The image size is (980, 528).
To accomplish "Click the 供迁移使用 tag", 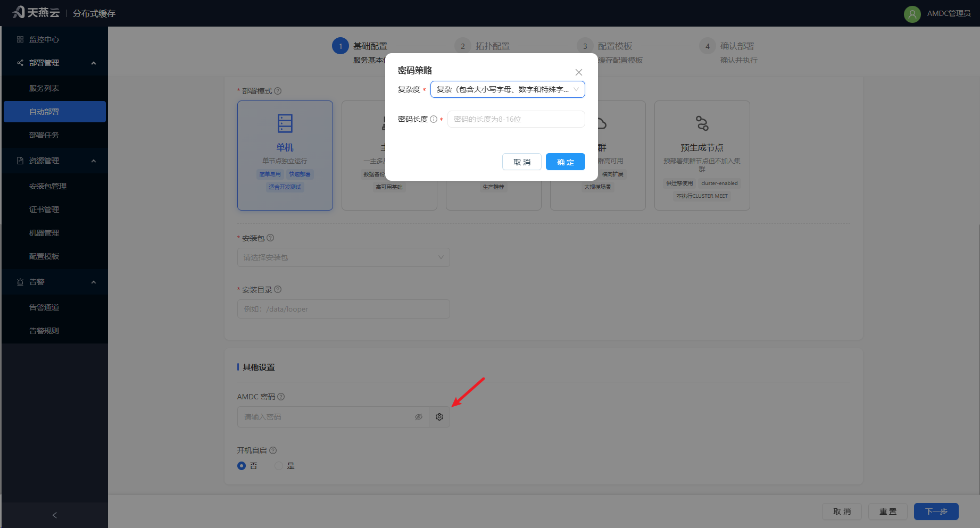I will pyautogui.click(x=680, y=183).
